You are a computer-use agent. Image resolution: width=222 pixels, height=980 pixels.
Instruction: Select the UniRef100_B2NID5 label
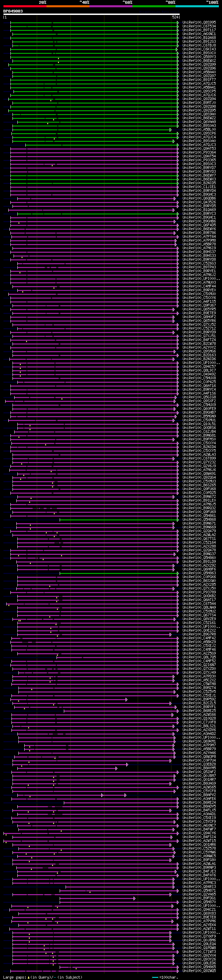(199, 183)
